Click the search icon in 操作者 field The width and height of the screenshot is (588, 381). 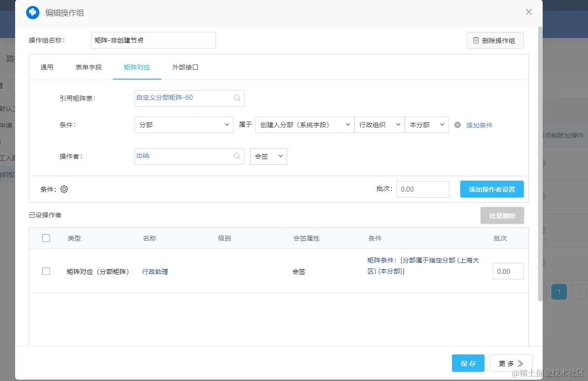[237, 156]
